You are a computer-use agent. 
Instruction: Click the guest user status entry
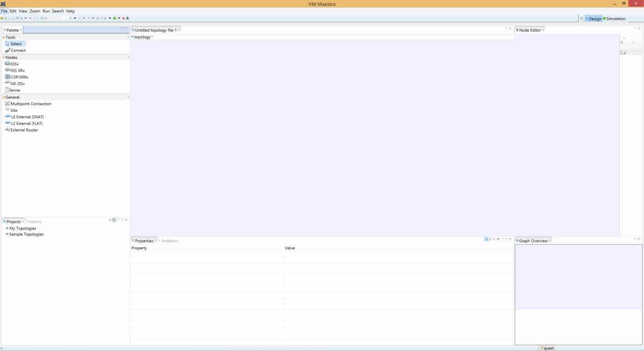(x=547, y=348)
